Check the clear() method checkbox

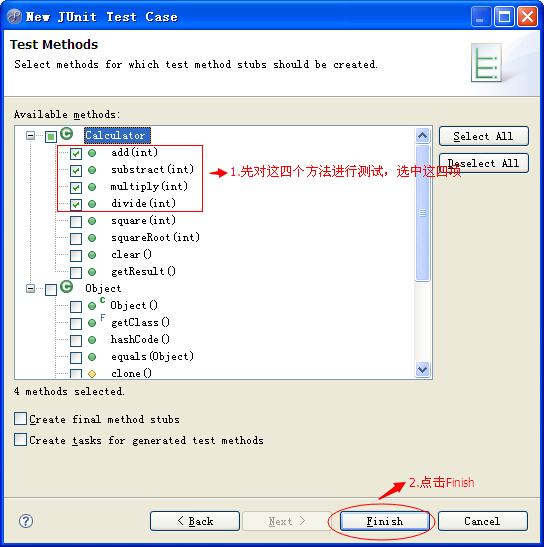[76, 256]
